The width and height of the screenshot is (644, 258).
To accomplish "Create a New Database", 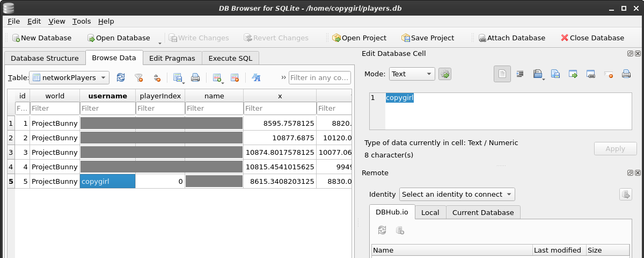I will click(x=41, y=38).
